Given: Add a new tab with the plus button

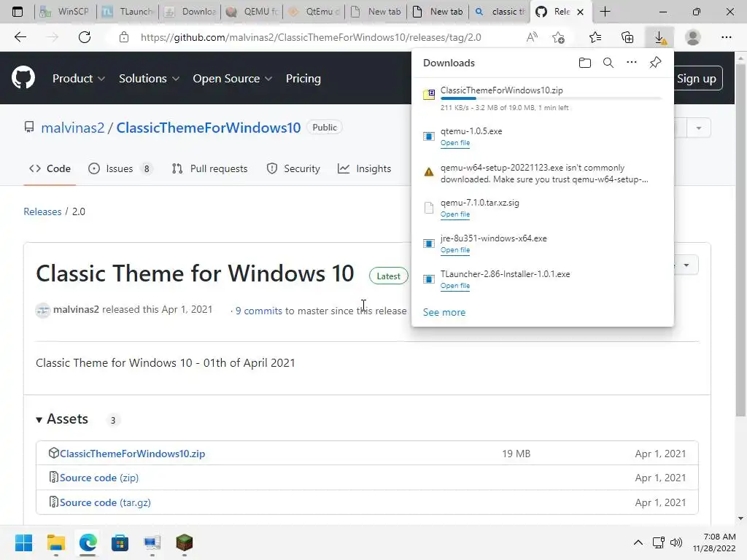Looking at the screenshot, I should [x=605, y=12].
